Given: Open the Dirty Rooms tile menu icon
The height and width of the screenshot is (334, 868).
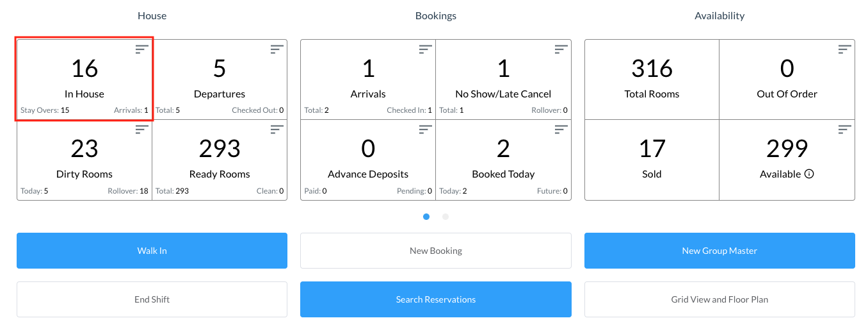Looking at the screenshot, I should (141, 129).
